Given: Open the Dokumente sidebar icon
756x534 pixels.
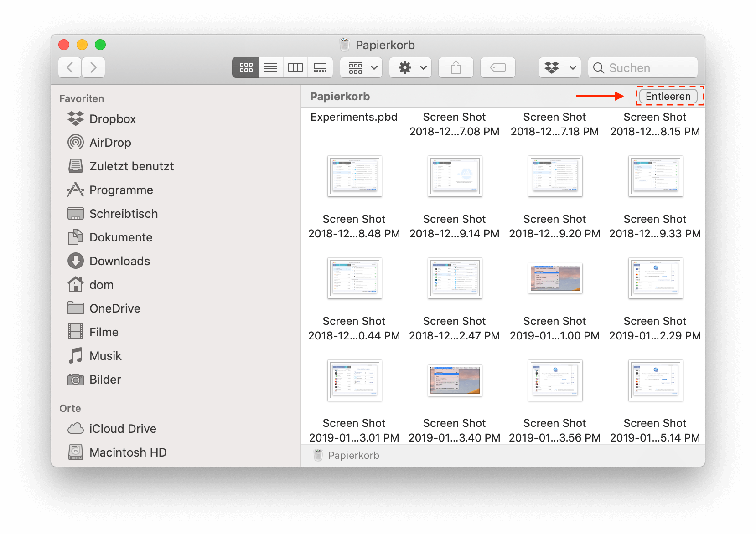Looking at the screenshot, I should (76, 237).
